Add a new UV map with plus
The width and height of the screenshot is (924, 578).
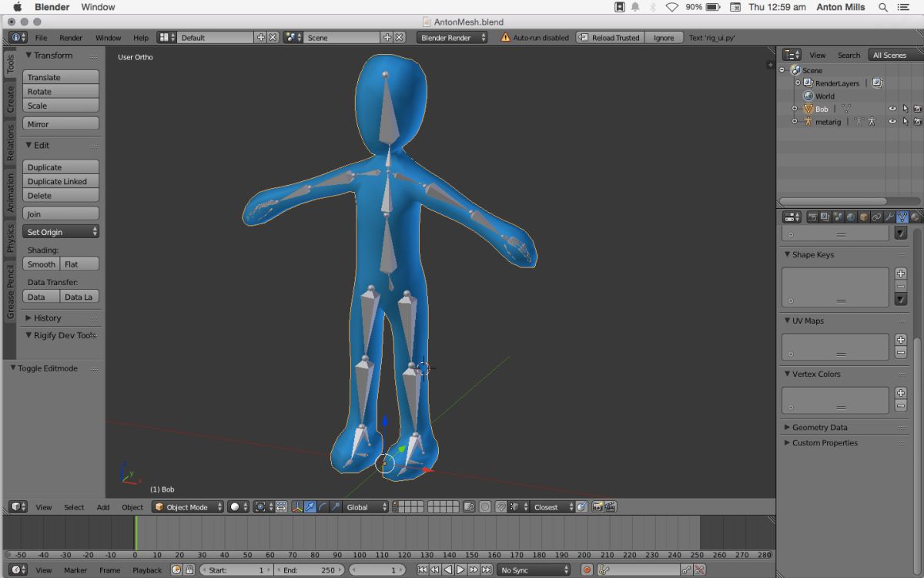pyautogui.click(x=901, y=340)
